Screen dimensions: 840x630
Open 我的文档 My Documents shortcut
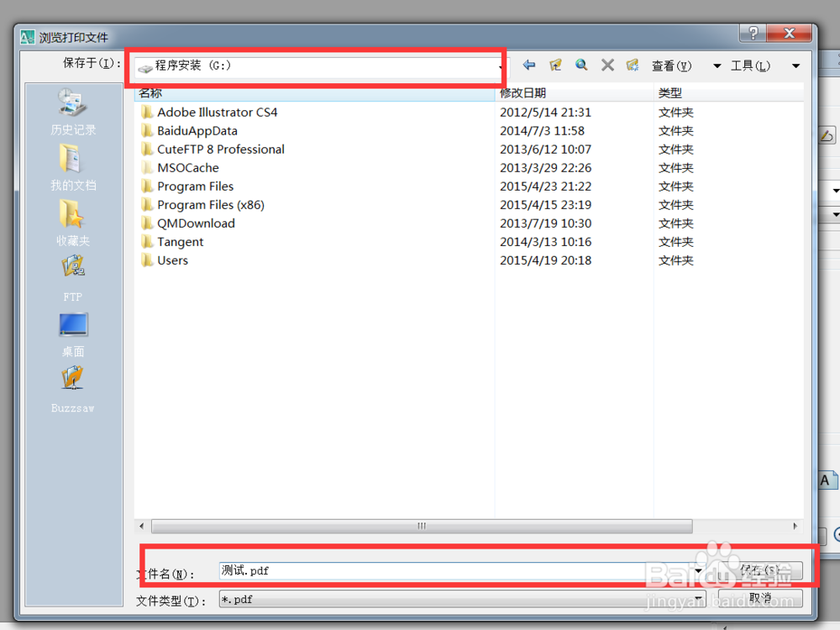[73, 168]
